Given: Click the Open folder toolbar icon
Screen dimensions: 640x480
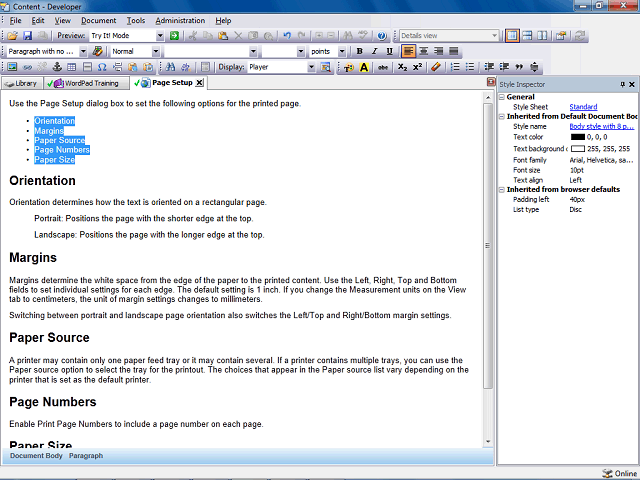Looking at the screenshot, I should (x=12, y=36).
